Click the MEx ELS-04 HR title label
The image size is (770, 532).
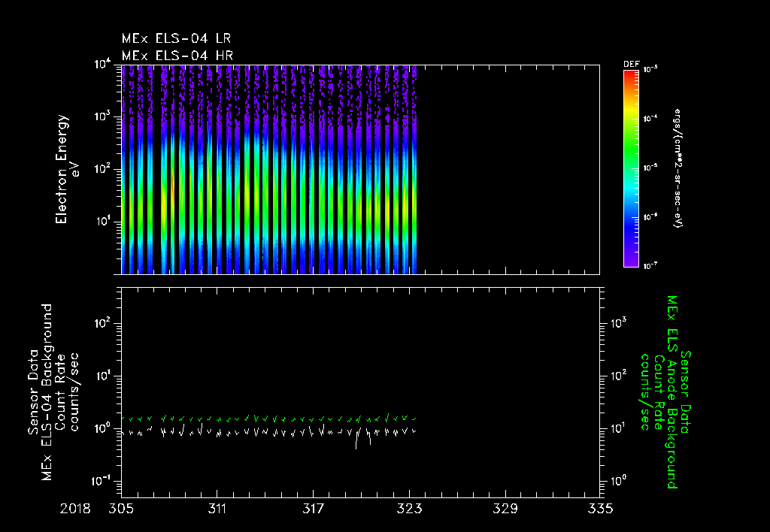click(177, 56)
